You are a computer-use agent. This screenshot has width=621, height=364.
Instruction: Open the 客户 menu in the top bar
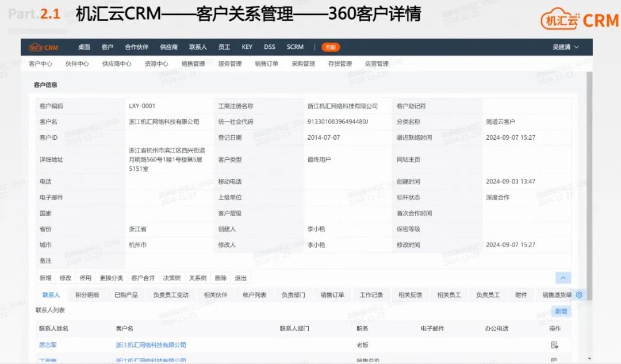point(108,47)
